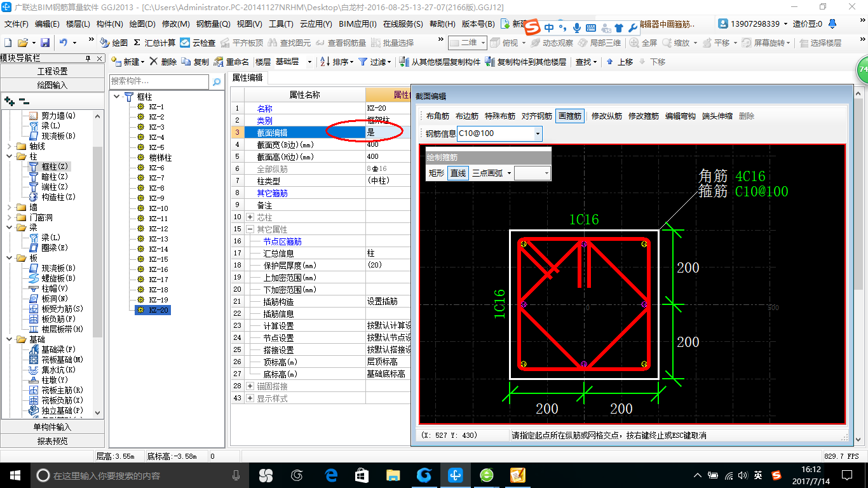Image resolution: width=868 pixels, height=488 pixels.
Task: Collapse the 基础 folder in navigator
Action: [x=9, y=339]
